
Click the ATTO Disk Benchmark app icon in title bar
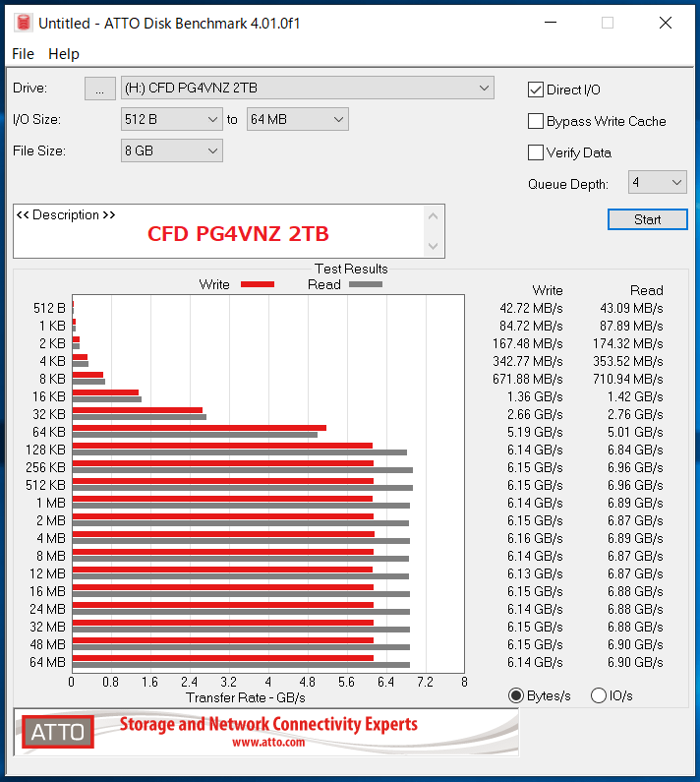click(x=23, y=23)
